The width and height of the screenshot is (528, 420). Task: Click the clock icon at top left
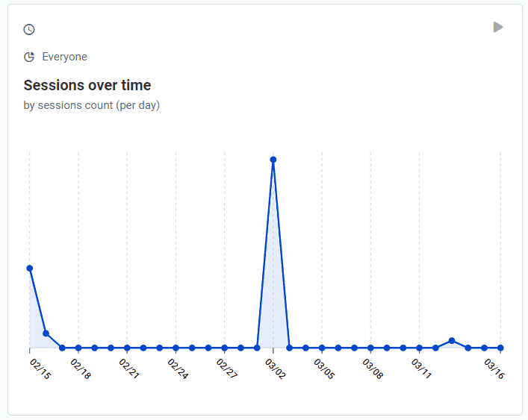point(29,30)
